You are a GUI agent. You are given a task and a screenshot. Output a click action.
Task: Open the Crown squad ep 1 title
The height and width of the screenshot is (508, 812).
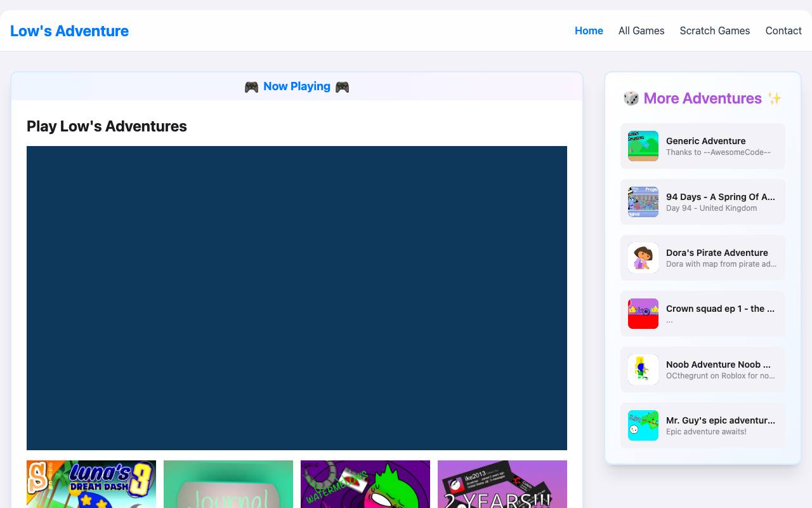click(x=721, y=309)
